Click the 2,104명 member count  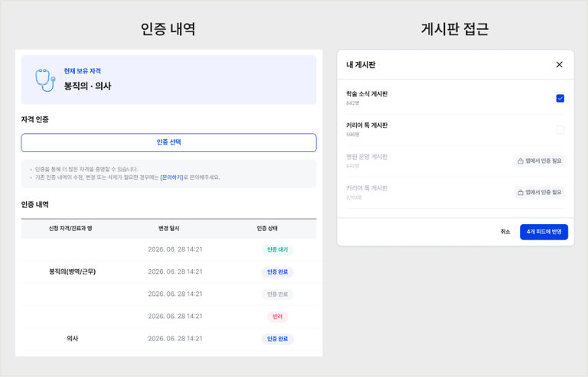(354, 197)
